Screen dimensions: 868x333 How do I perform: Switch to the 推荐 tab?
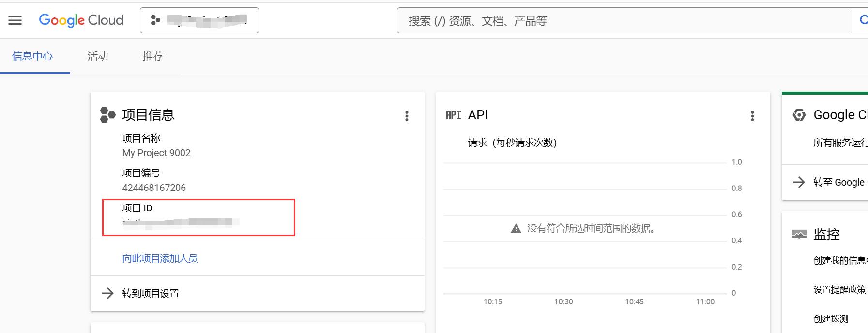[x=153, y=56]
